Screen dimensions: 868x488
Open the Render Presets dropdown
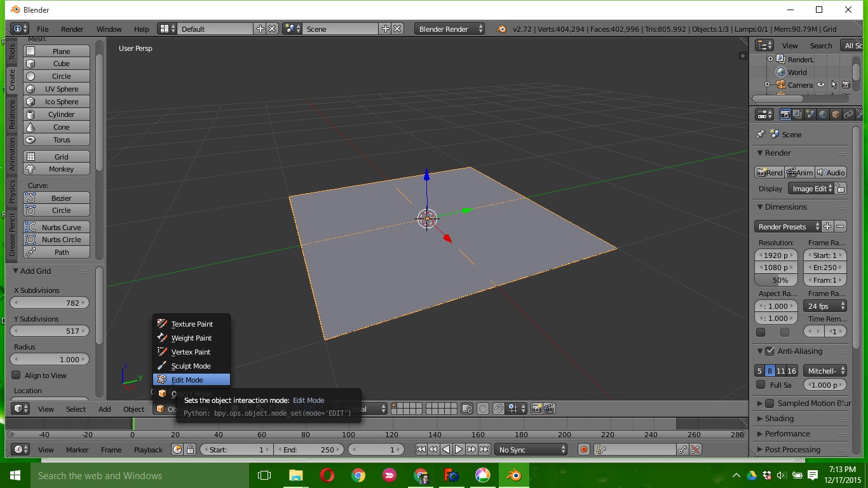[x=787, y=227]
